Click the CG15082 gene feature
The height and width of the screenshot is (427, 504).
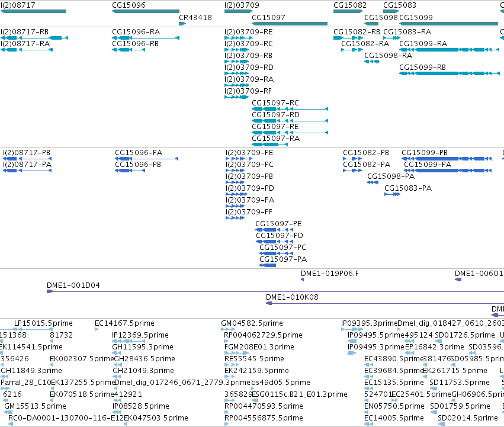(x=348, y=11)
